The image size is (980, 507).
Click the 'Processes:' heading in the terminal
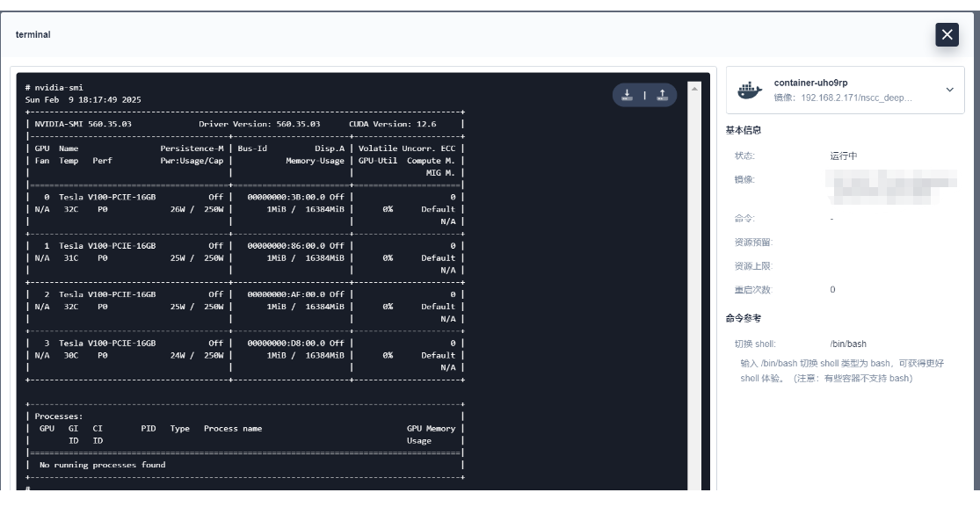(x=59, y=416)
